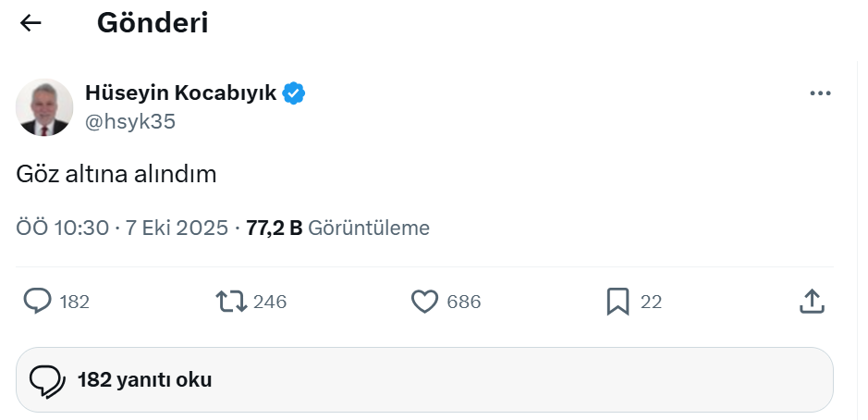This screenshot has height=420, width=868.
Task: Click the reply speech bubble icon
Action: (37, 302)
